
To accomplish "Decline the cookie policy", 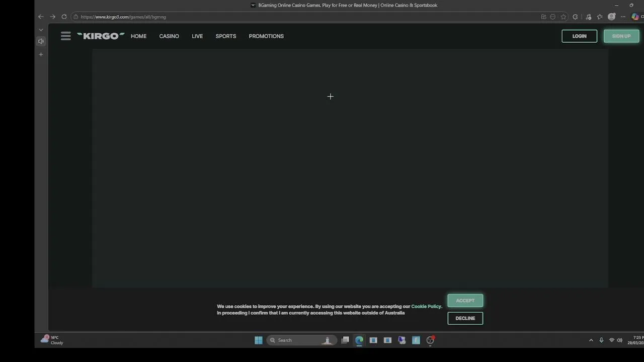I will coord(465,318).
